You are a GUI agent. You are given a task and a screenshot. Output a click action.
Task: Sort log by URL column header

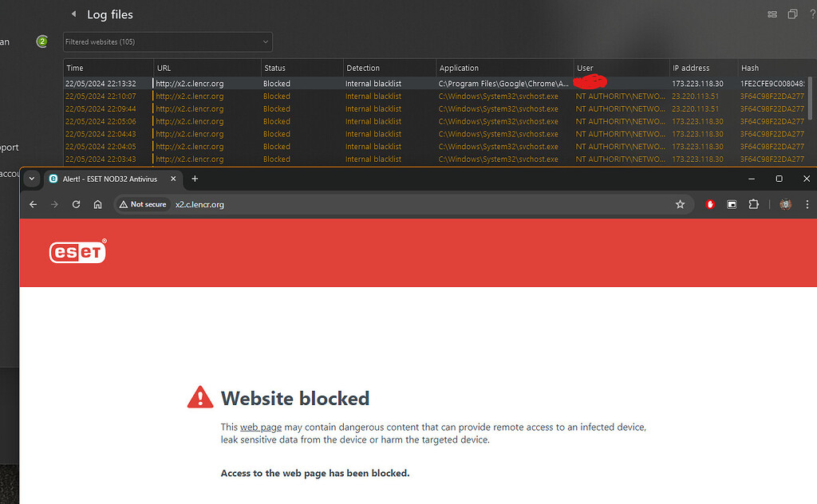point(207,69)
